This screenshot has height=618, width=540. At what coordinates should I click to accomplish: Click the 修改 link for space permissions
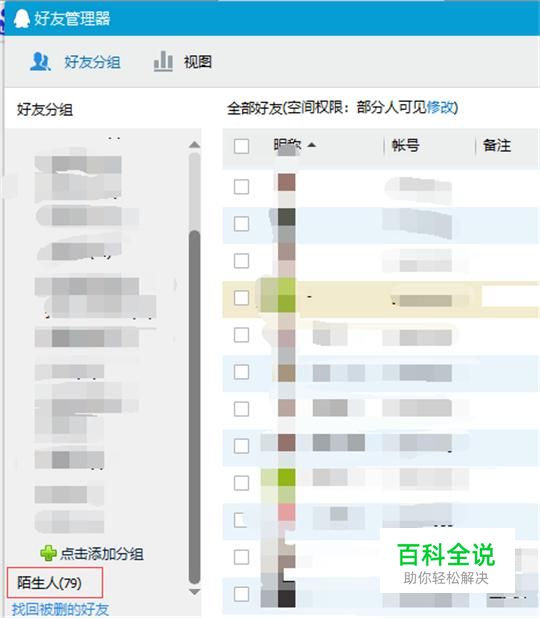click(x=440, y=107)
